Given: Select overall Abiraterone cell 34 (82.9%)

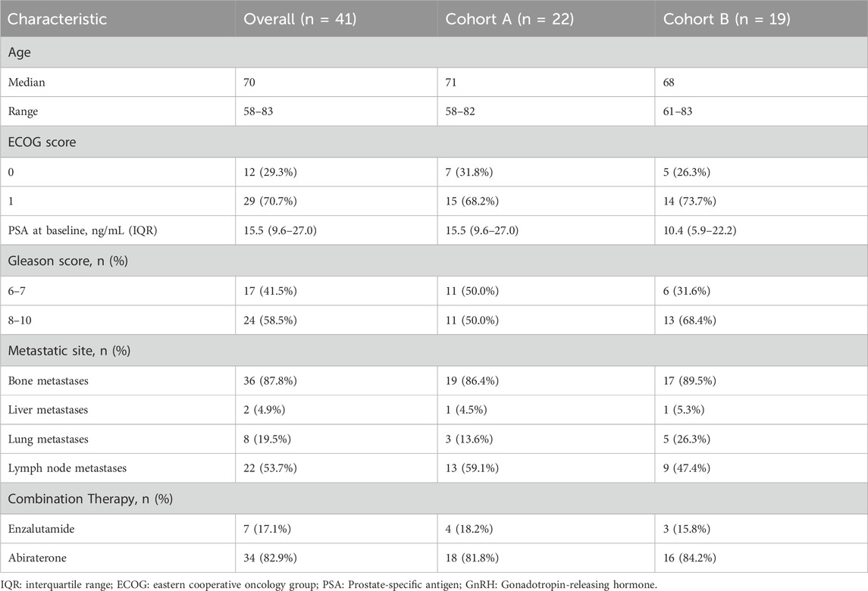Looking at the screenshot, I should pyautogui.click(x=270, y=558).
